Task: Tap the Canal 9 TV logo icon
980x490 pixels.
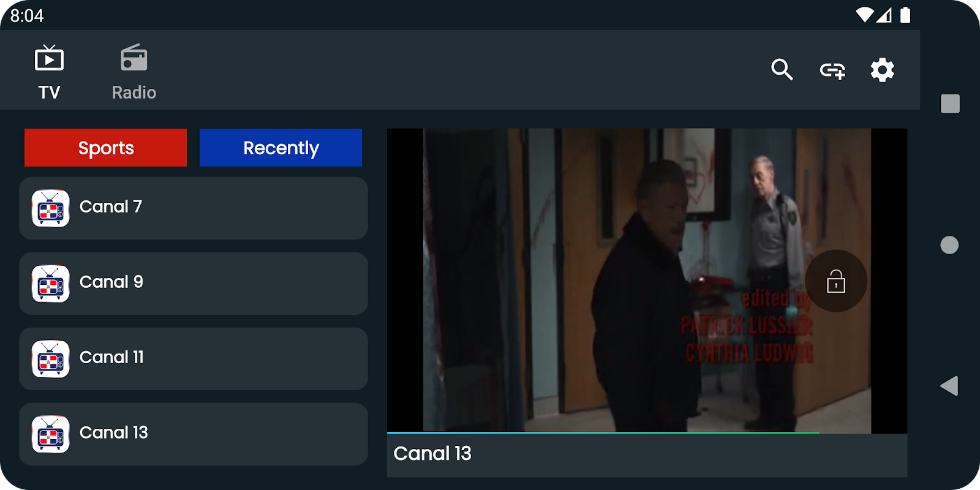Action: point(51,284)
